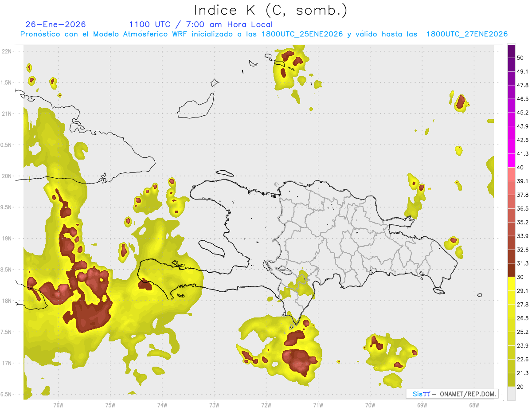532x411 pixels.
Task: Click the dark purple colorbar segment above 50
Action: coord(511,51)
